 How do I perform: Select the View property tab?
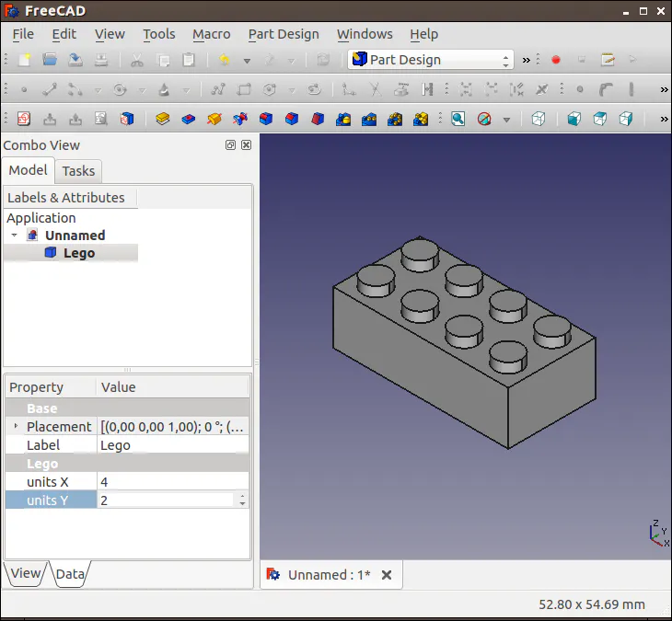pyautogui.click(x=25, y=573)
